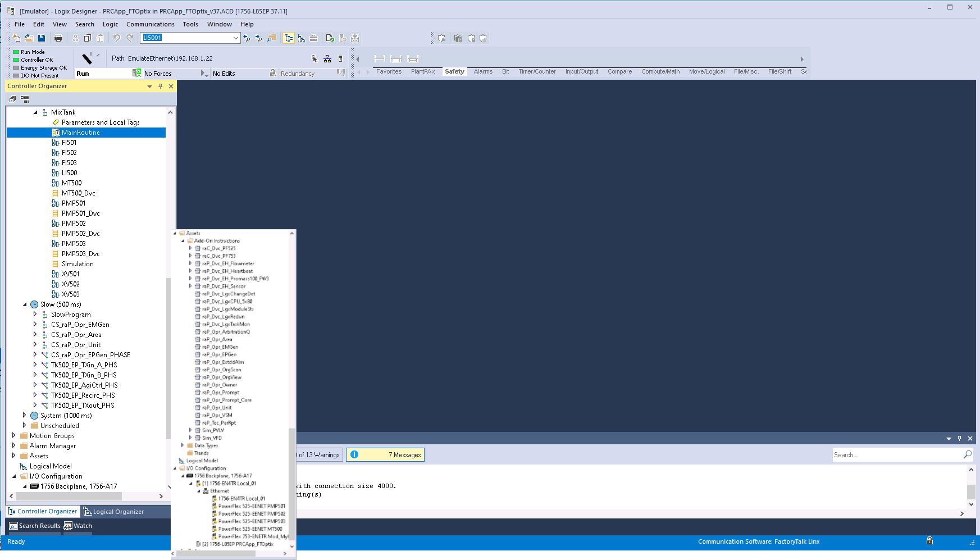
Task: Toggle the Logical Organizer toolbar icon
Action: click(301, 38)
